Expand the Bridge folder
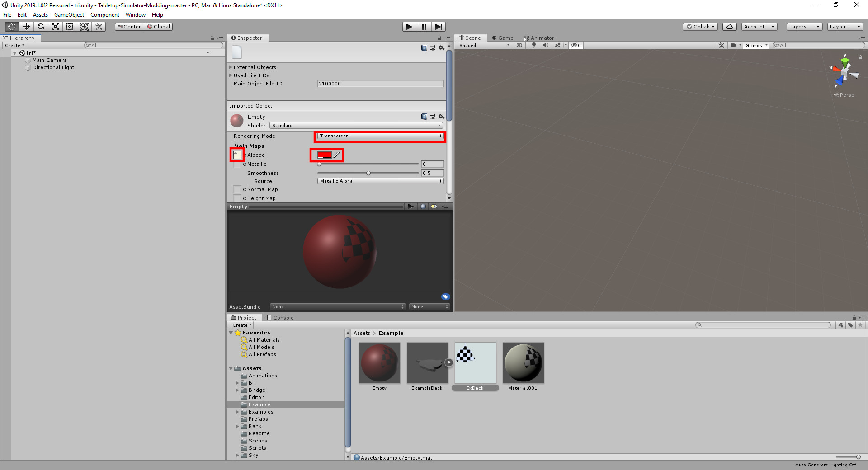The height and width of the screenshot is (470, 868). (237, 390)
